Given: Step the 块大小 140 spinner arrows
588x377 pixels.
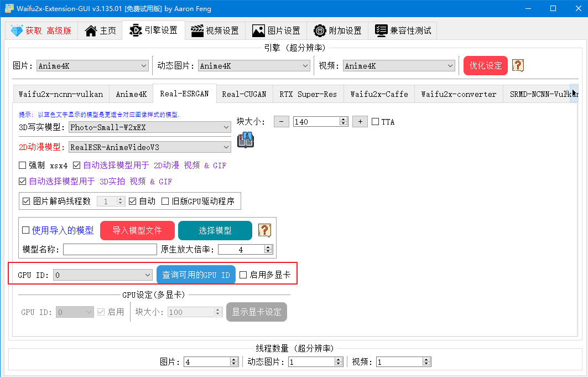Looking at the screenshot, I should pyautogui.click(x=344, y=122).
